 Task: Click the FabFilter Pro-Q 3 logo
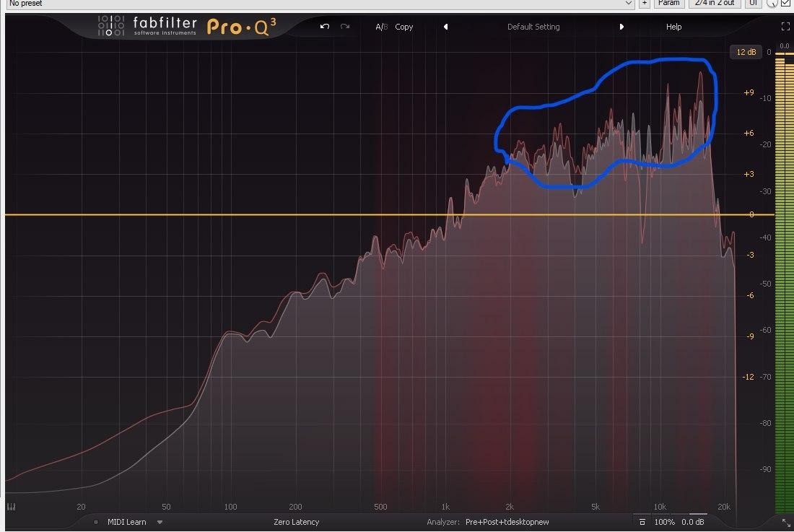(x=187, y=26)
